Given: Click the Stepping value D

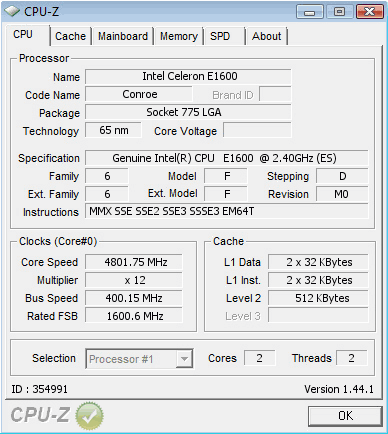Looking at the screenshot, I should (x=342, y=176).
